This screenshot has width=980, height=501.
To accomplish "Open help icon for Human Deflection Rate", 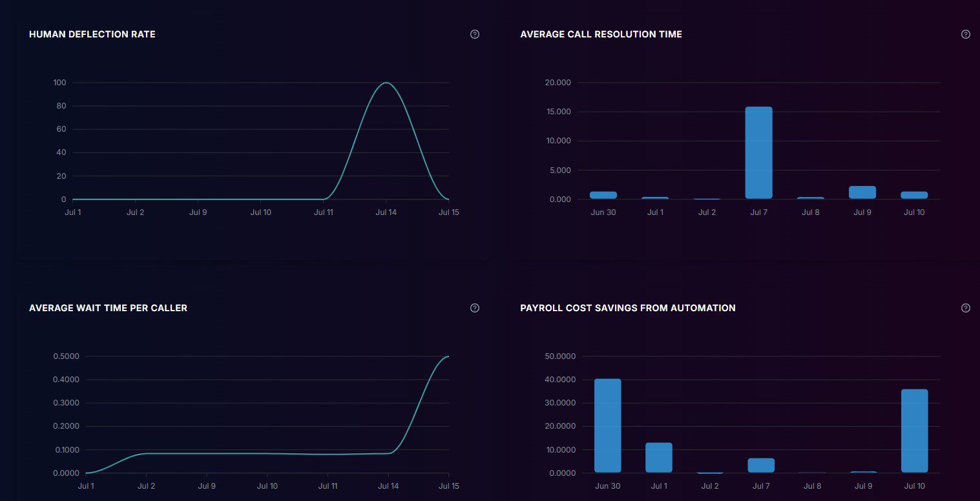I will [475, 34].
